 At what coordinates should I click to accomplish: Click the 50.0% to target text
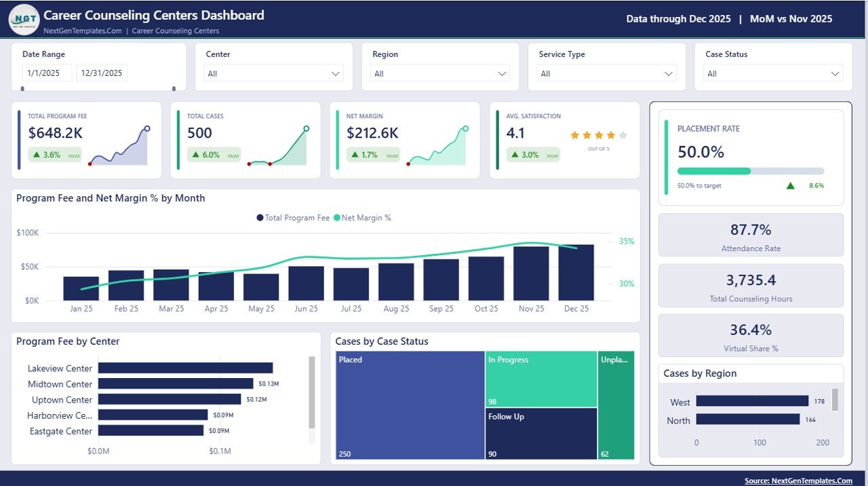(x=699, y=185)
